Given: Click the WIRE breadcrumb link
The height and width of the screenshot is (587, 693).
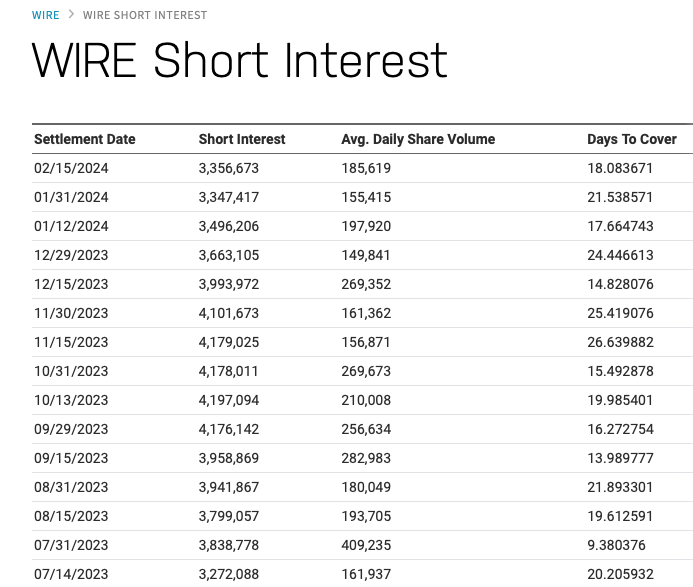Looking at the screenshot, I should (x=46, y=15).
